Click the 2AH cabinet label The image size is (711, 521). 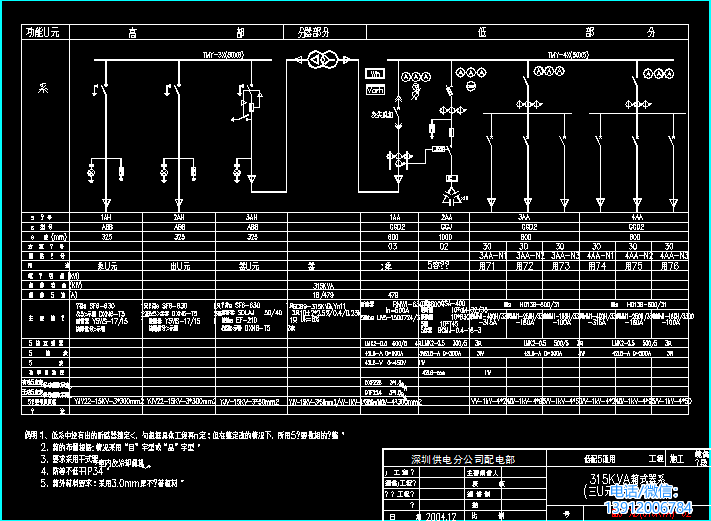[x=179, y=217]
